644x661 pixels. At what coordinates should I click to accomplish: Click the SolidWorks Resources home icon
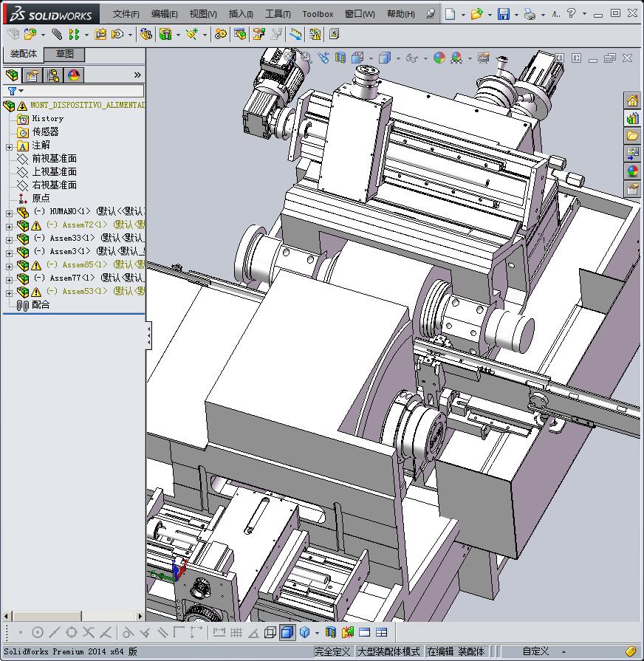(x=633, y=101)
